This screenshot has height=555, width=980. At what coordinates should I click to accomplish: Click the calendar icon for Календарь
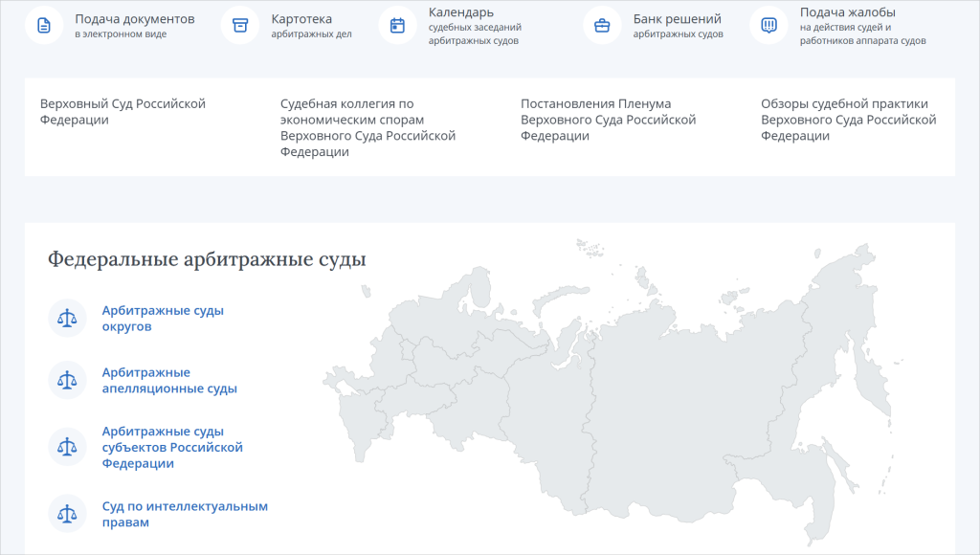click(397, 25)
